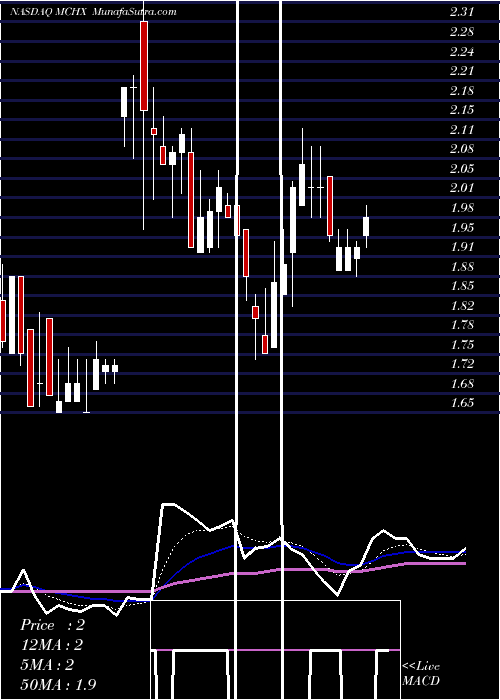Image resolution: width=500 pixels, height=700 pixels.
Task: Click the 12MA : 2 readout
Action: coord(52,645)
